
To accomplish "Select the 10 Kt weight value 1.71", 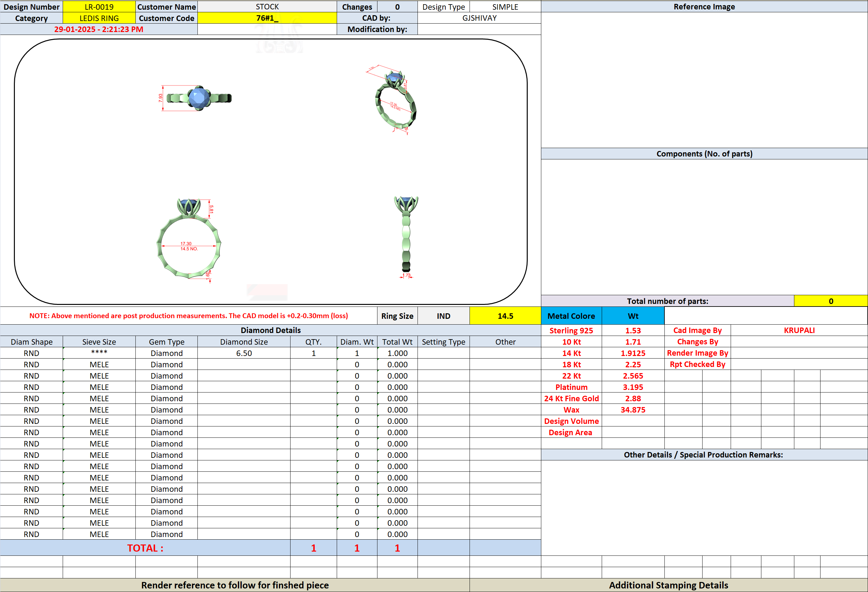I will tap(633, 342).
